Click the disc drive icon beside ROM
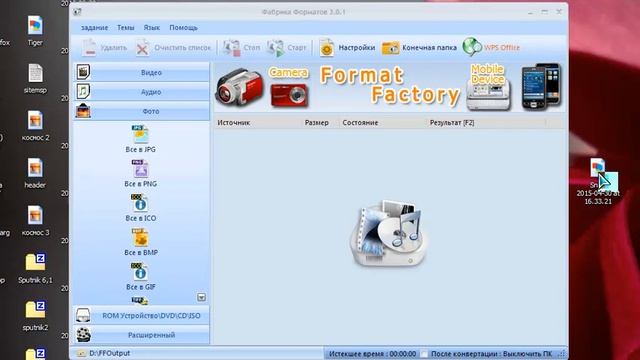Screen dimensions: 640x360 [x=83, y=315]
